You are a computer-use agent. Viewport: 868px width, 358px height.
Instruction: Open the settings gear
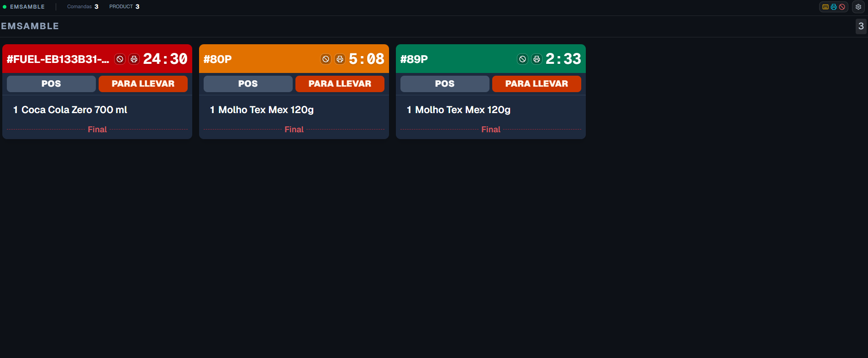(x=858, y=7)
